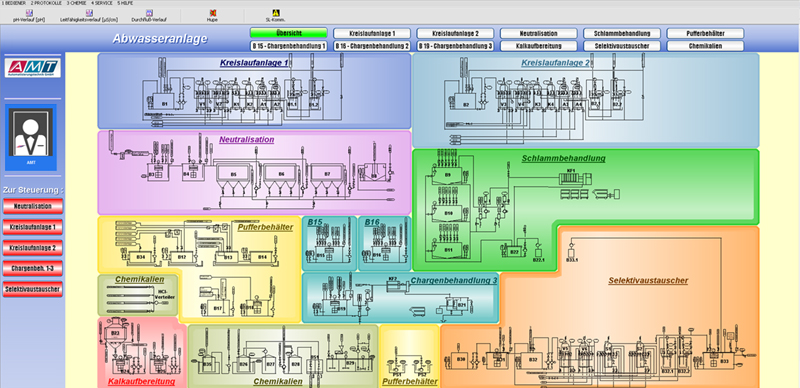This screenshot has height=388, width=800.
Task: Click the red Selektivaustauscher control button
Action: pos(33,289)
